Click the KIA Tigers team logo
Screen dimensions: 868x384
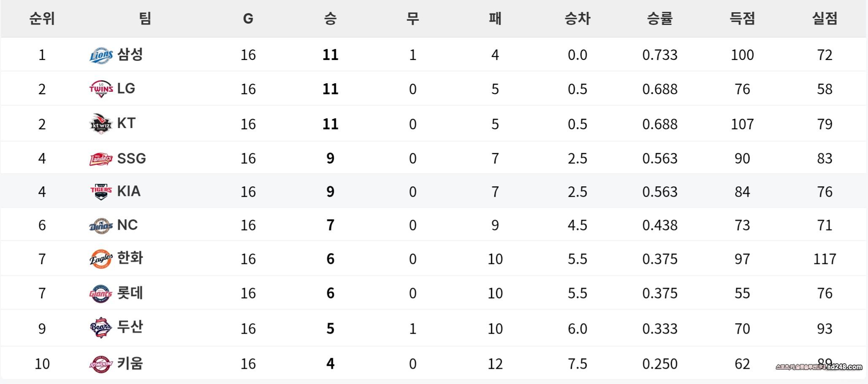(x=101, y=192)
